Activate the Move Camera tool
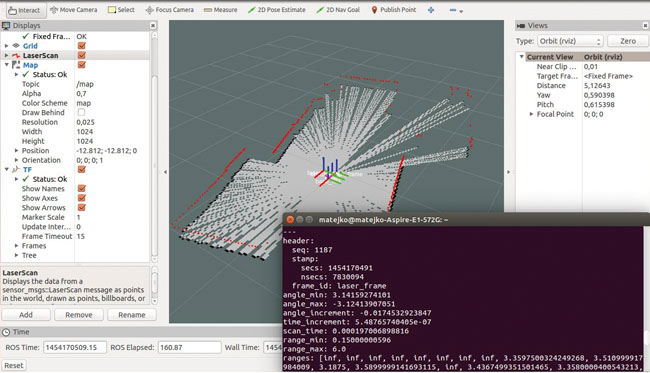 (73, 10)
